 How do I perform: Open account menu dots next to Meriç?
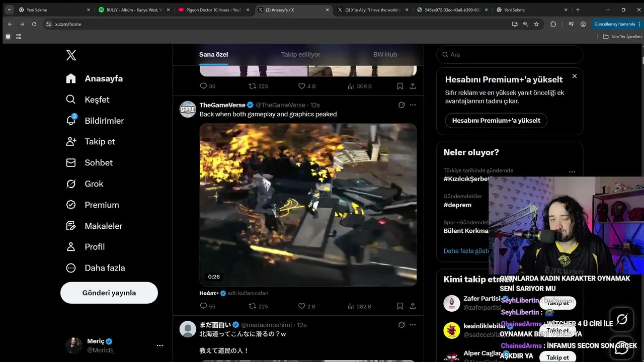tap(159, 345)
